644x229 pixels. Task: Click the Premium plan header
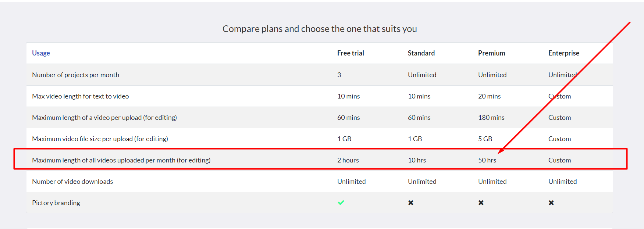(491, 53)
